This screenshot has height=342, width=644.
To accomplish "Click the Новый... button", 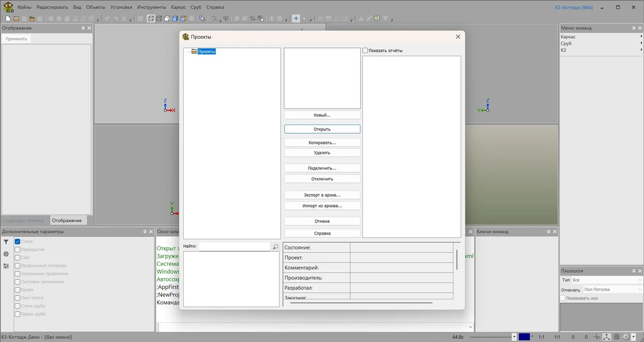I will tap(322, 115).
